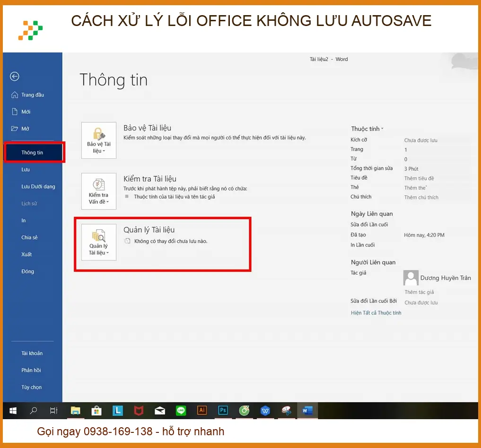Click '3 Phút' total editing time

(411, 169)
